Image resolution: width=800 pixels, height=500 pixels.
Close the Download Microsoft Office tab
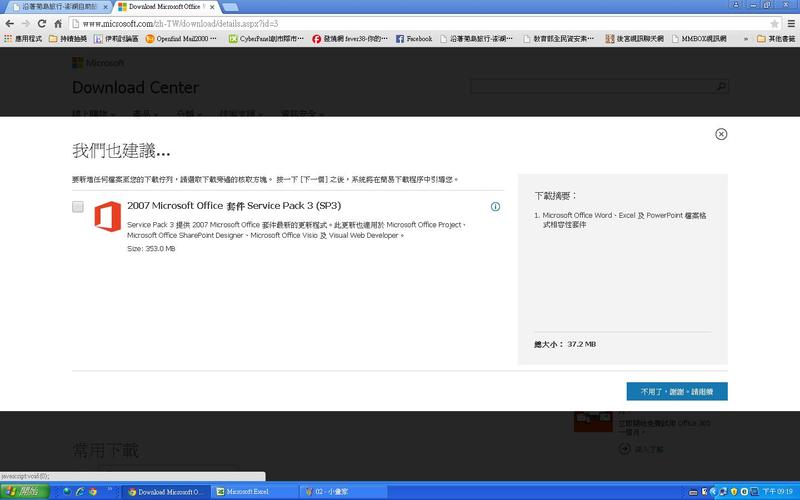click(212, 7)
